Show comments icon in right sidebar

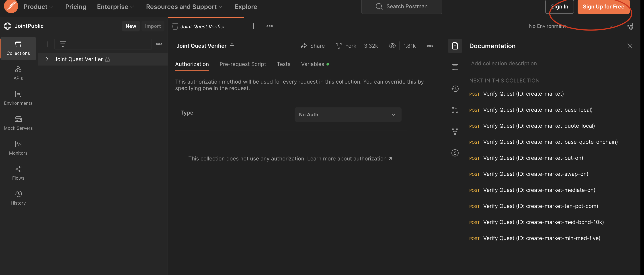(x=455, y=67)
